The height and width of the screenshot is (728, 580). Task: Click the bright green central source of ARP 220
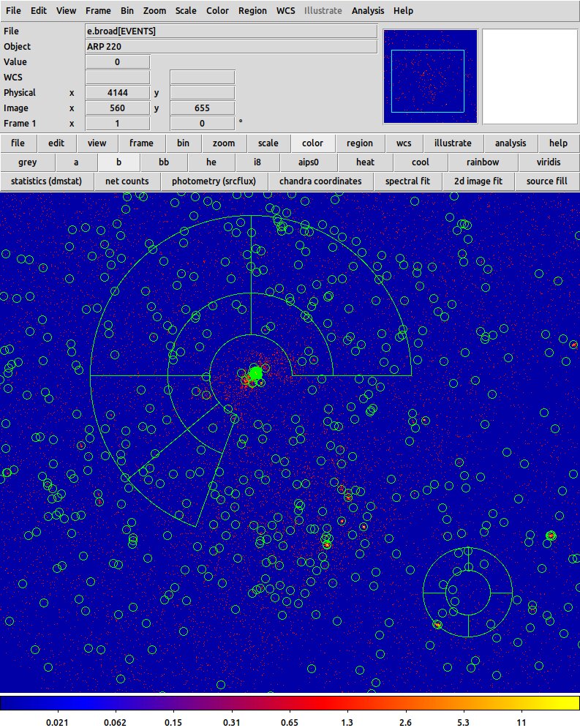[x=255, y=373]
